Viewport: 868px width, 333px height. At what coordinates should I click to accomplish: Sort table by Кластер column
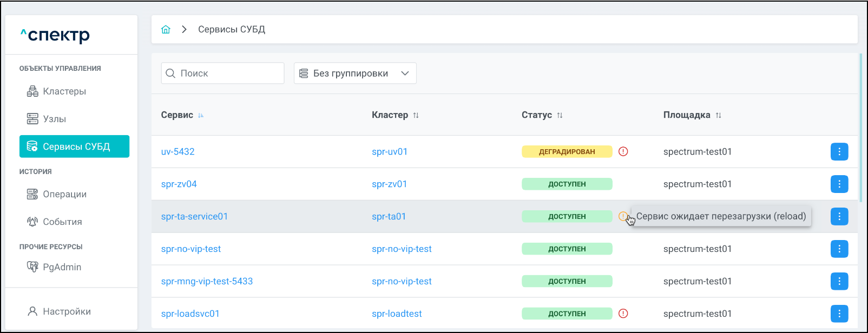point(416,115)
